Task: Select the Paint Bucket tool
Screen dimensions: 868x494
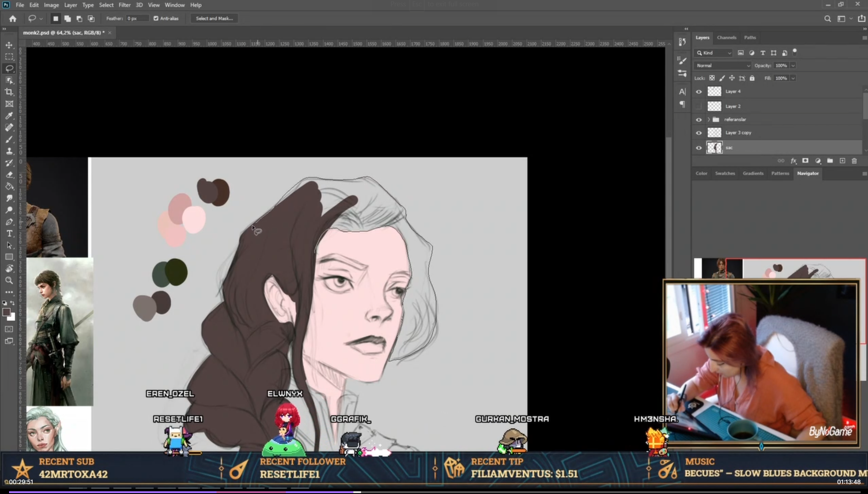Action: [9, 186]
